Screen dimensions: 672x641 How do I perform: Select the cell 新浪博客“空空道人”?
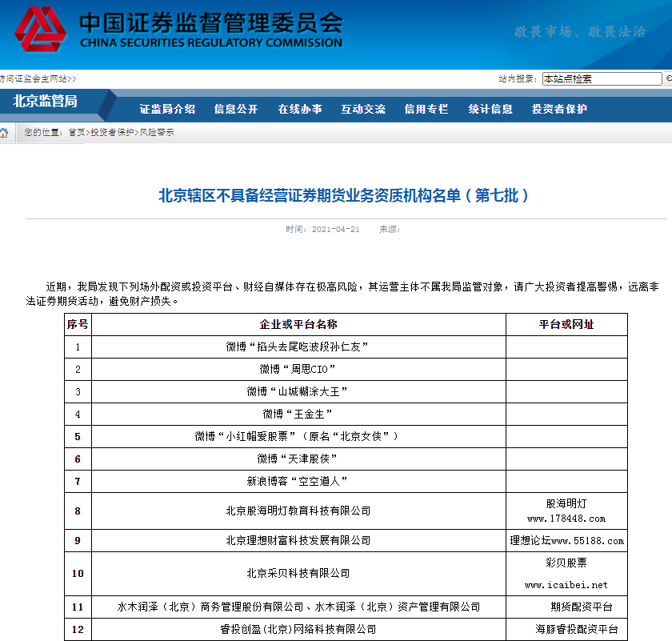coord(298,481)
